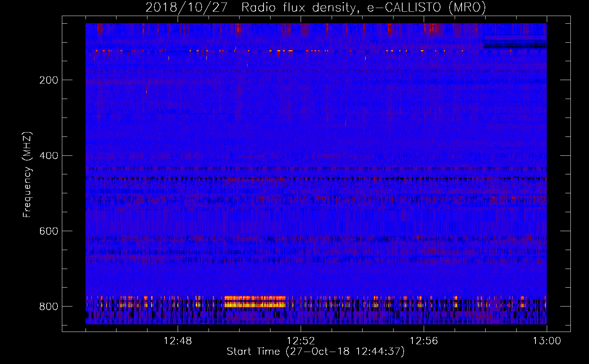Click the 400 frequency tick label
This screenshot has width=589, height=364.
[x=48, y=156]
